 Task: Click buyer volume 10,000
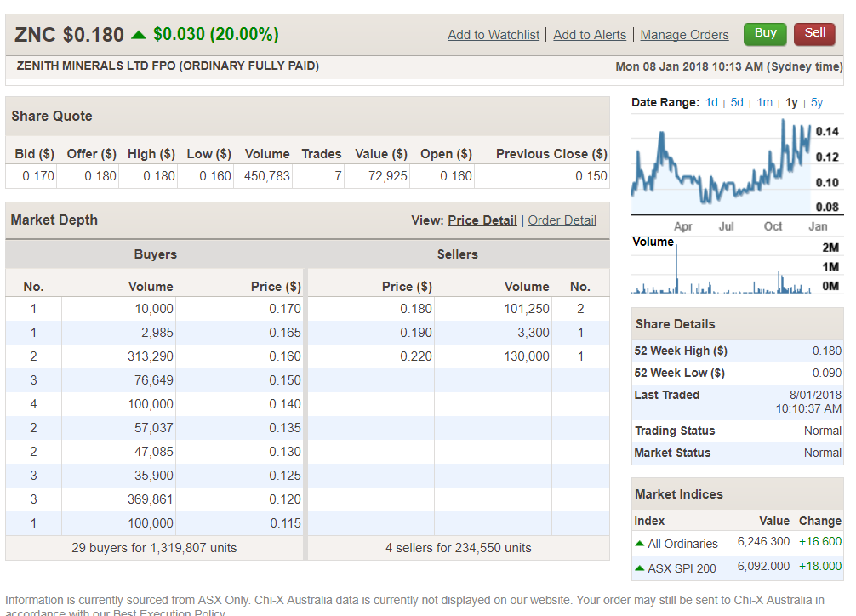point(154,309)
